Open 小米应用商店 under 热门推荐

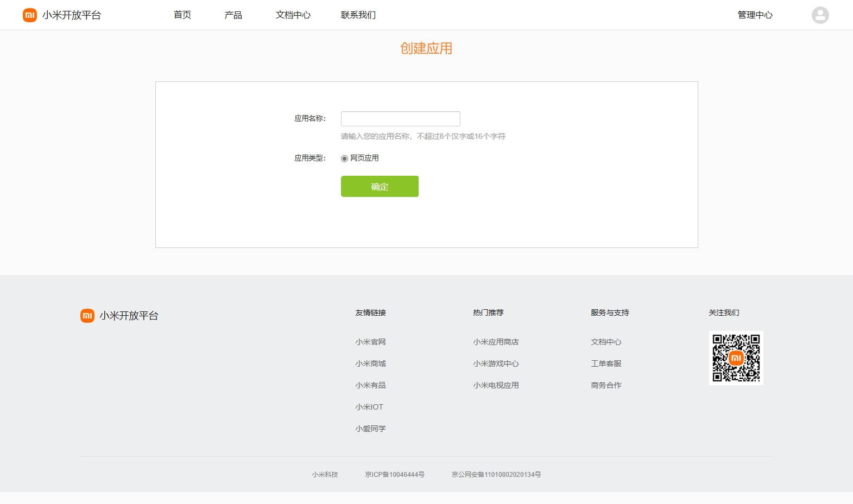click(x=496, y=342)
